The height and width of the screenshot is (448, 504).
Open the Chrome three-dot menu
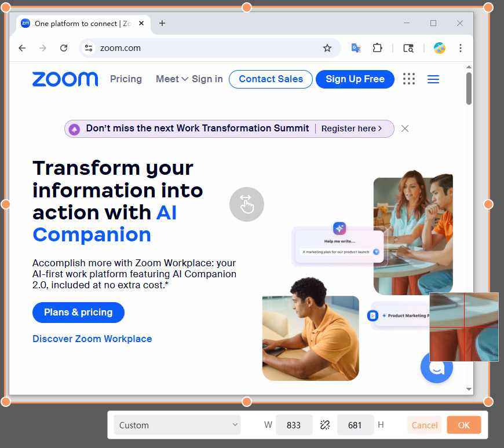click(x=461, y=48)
